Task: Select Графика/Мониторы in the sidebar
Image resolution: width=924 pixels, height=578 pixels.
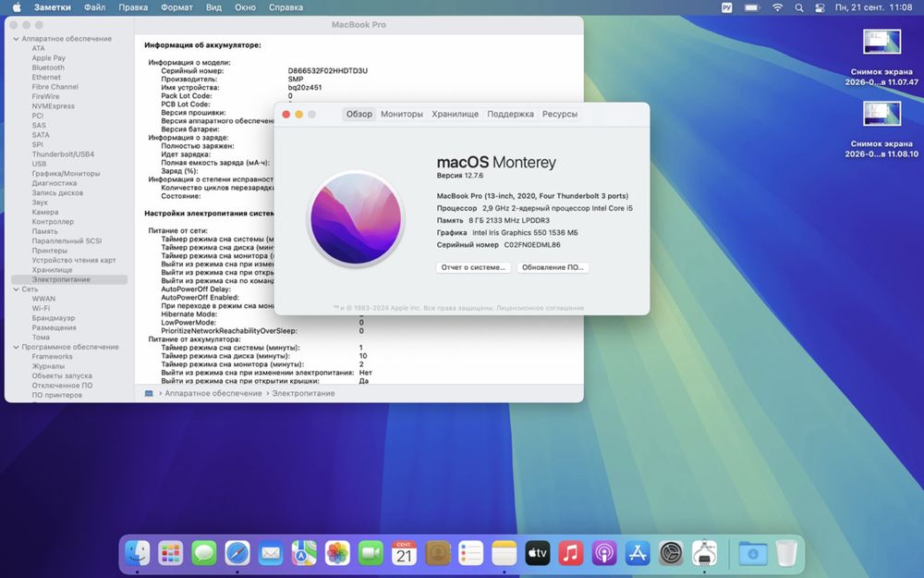Action: coord(66,174)
